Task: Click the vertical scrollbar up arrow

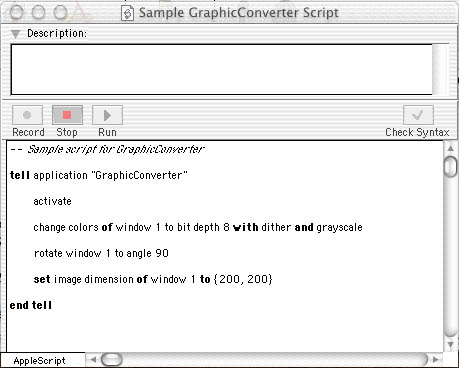Action: click(x=451, y=148)
